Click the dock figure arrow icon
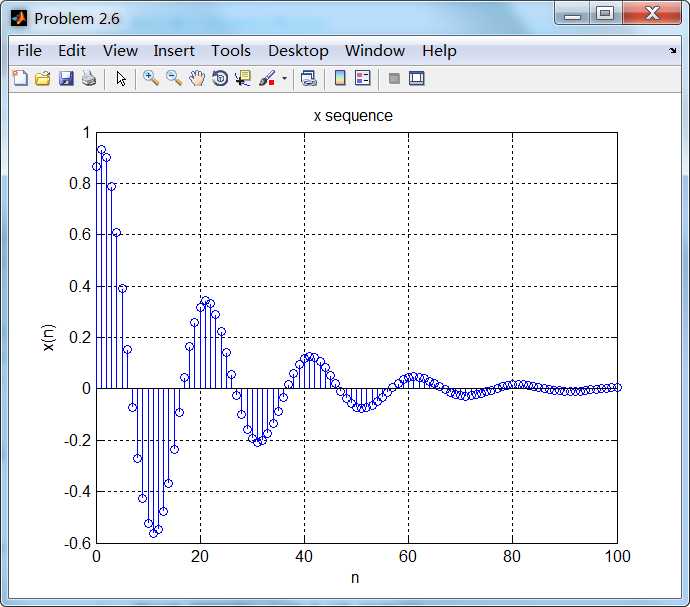Screen dimensions: 690x607 [673, 51]
